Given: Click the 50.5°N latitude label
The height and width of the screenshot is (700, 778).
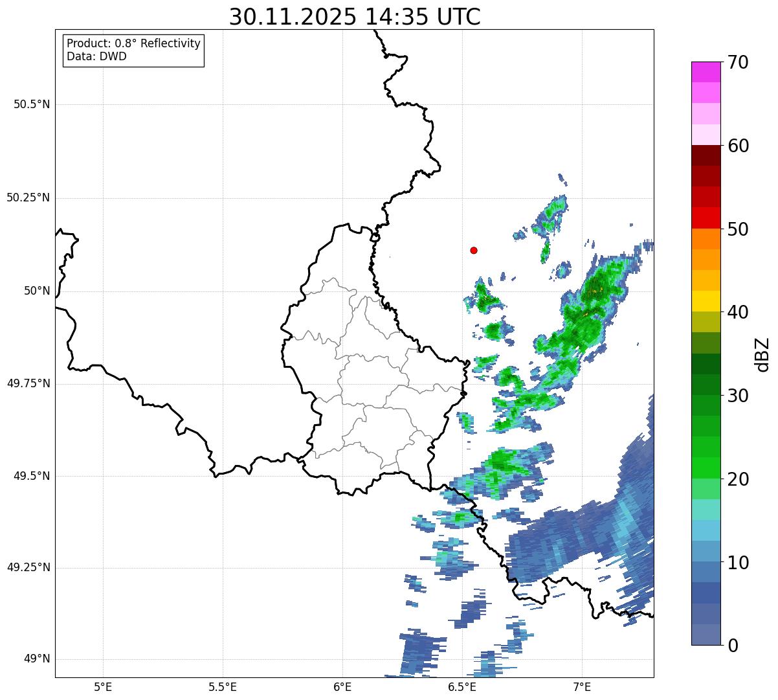Looking at the screenshot, I should pyautogui.click(x=32, y=104).
